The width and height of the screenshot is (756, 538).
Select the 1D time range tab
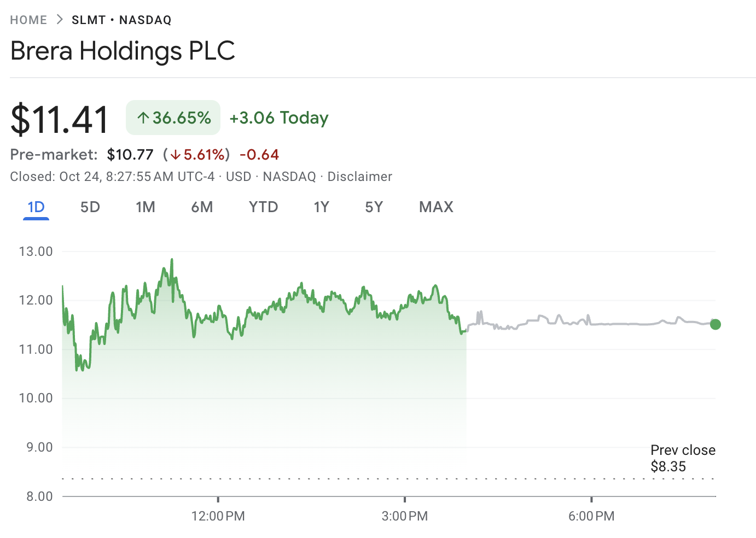pos(36,207)
